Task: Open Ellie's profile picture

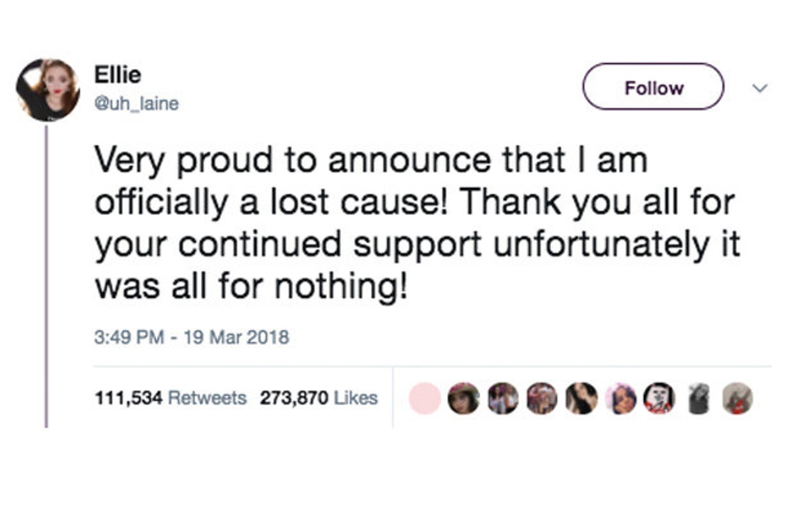Action: point(47,90)
